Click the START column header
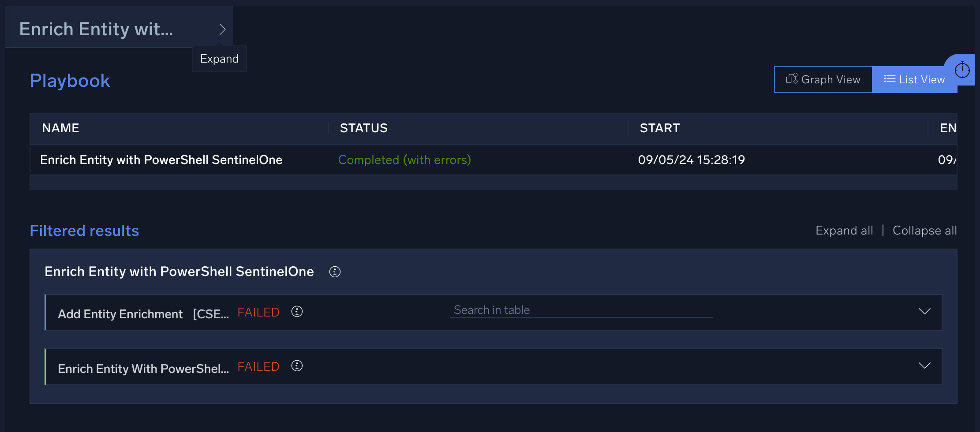 click(659, 128)
